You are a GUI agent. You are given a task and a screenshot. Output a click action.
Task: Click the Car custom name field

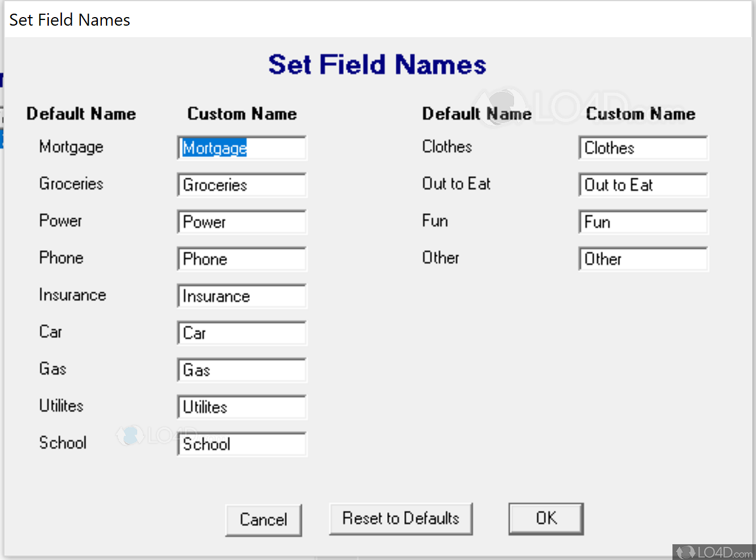[x=242, y=333]
